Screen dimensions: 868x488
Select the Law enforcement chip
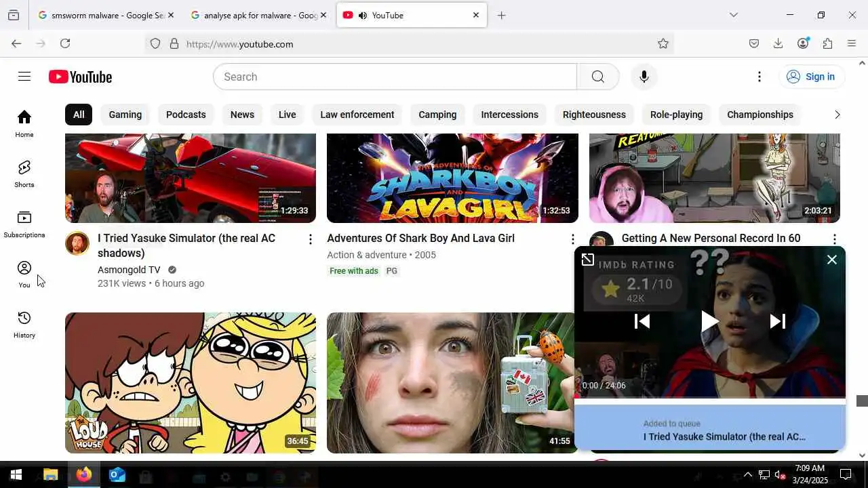[357, 115]
